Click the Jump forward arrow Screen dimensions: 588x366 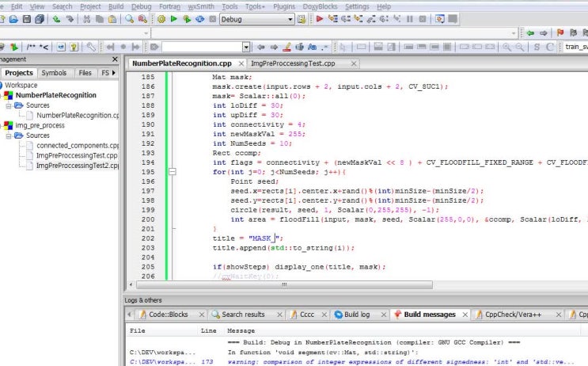(x=543, y=33)
